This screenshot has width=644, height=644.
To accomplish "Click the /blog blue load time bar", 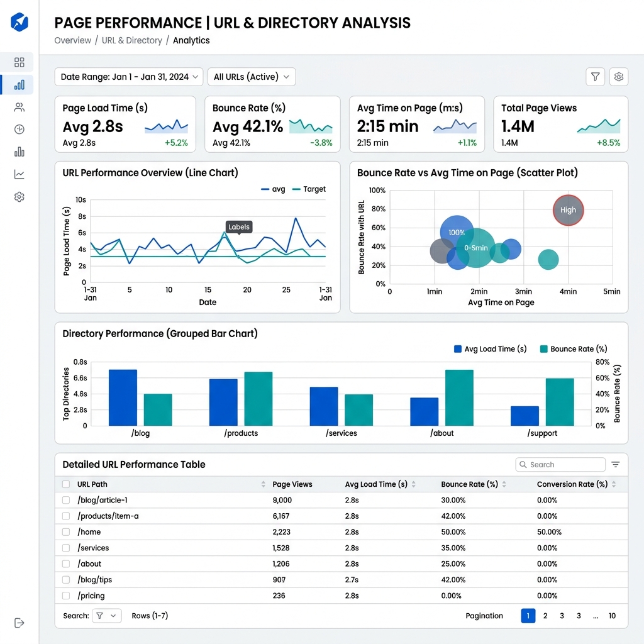I will pos(123,397).
